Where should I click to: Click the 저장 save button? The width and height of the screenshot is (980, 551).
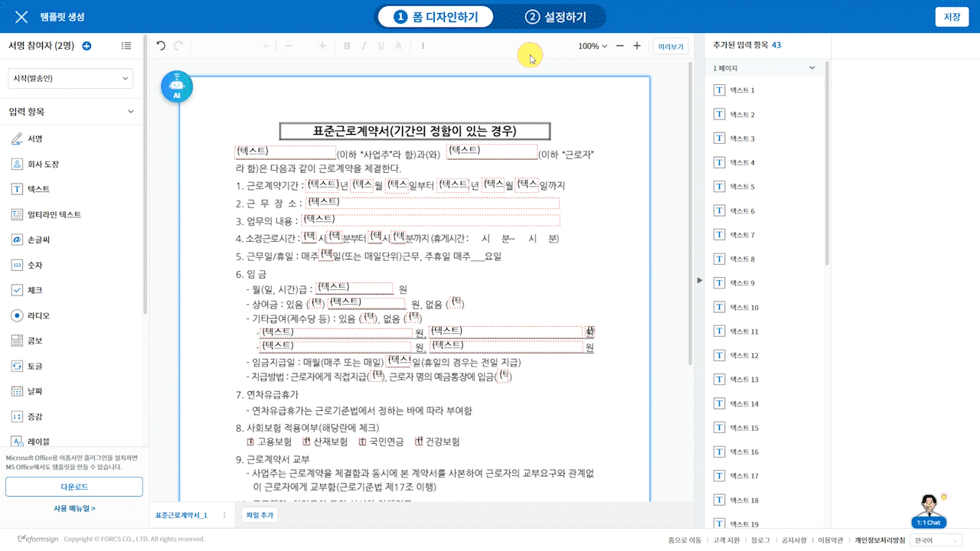coord(952,17)
